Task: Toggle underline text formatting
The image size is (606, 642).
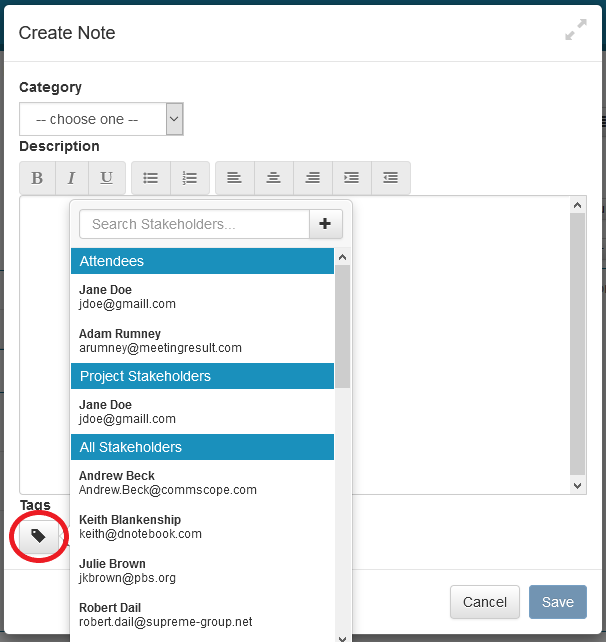Action: tap(106, 178)
